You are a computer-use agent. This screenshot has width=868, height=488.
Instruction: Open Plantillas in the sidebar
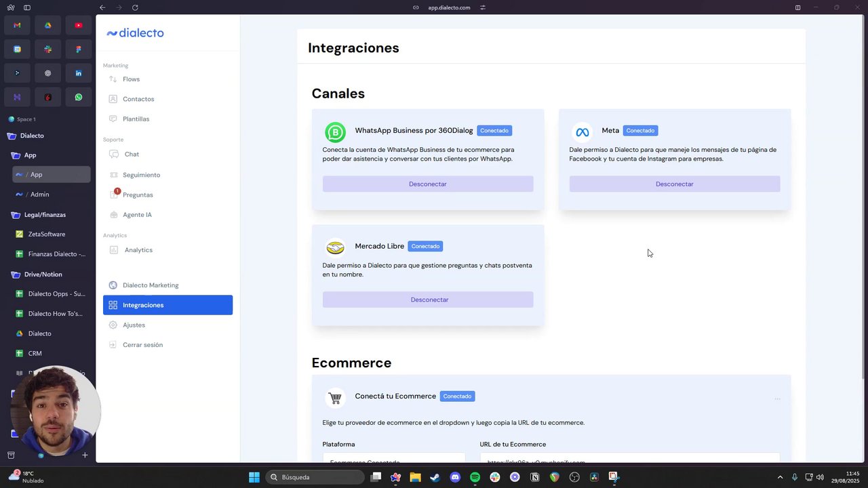[x=167, y=119]
